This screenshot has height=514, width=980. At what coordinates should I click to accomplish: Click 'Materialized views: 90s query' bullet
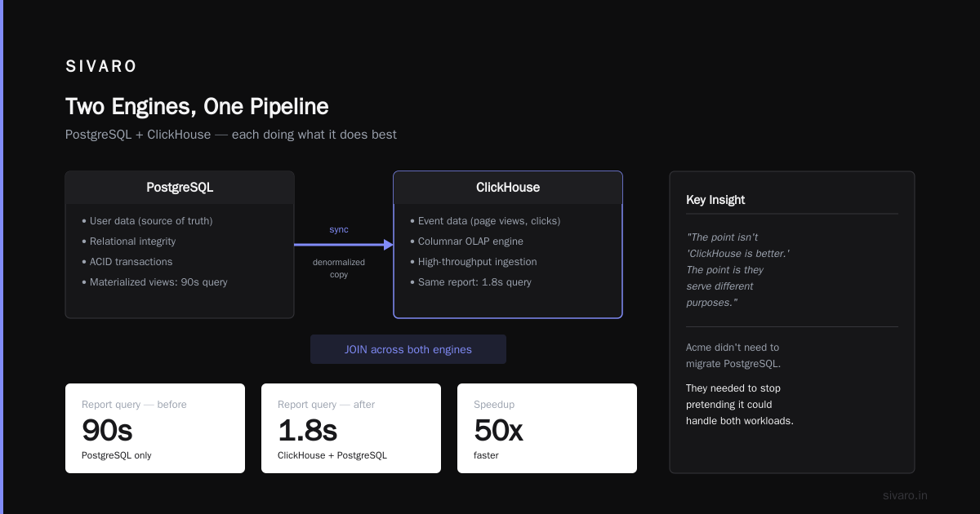[x=154, y=282]
